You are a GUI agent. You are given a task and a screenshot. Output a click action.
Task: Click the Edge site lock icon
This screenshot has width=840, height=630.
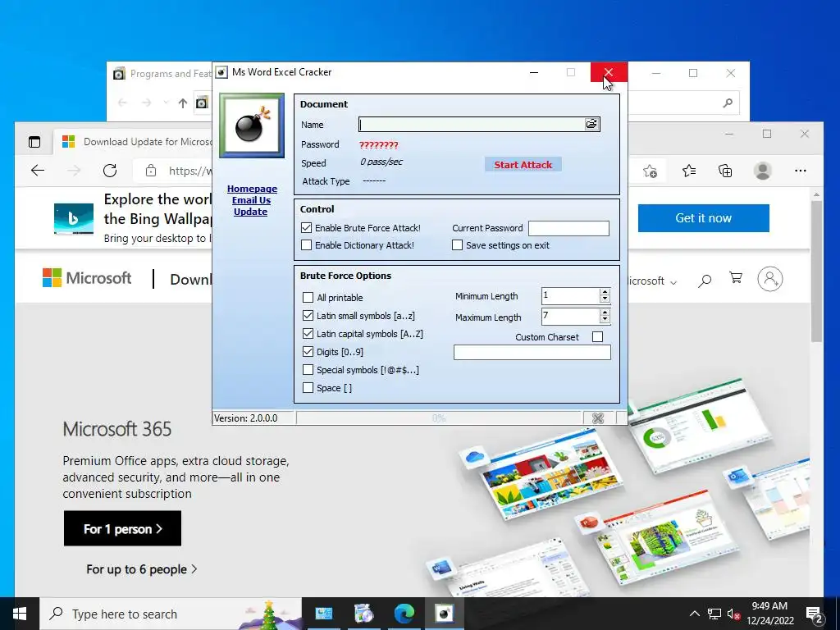point(151,171)
